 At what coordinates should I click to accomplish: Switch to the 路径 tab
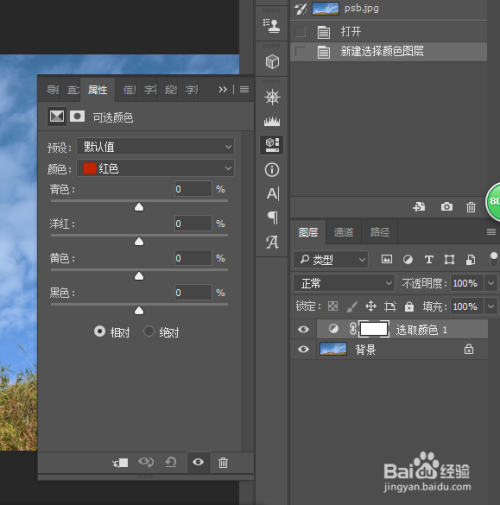coord(380,232)
